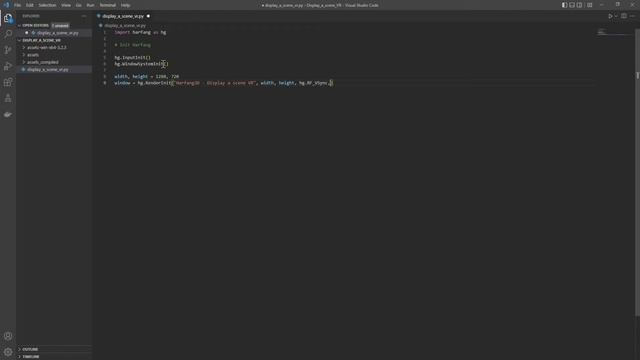
Task: Click the EXPLORER panel title
Action: [x=31, y=16]
